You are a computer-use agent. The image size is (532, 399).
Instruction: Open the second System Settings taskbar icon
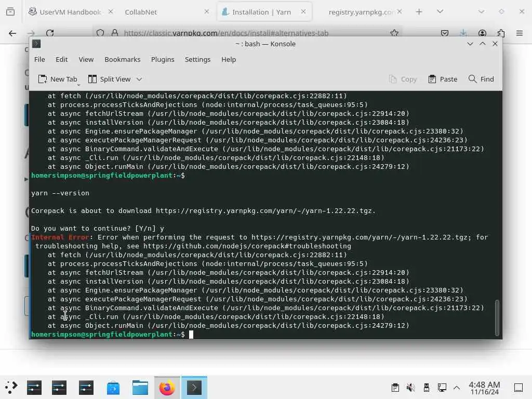coord(59,388)
